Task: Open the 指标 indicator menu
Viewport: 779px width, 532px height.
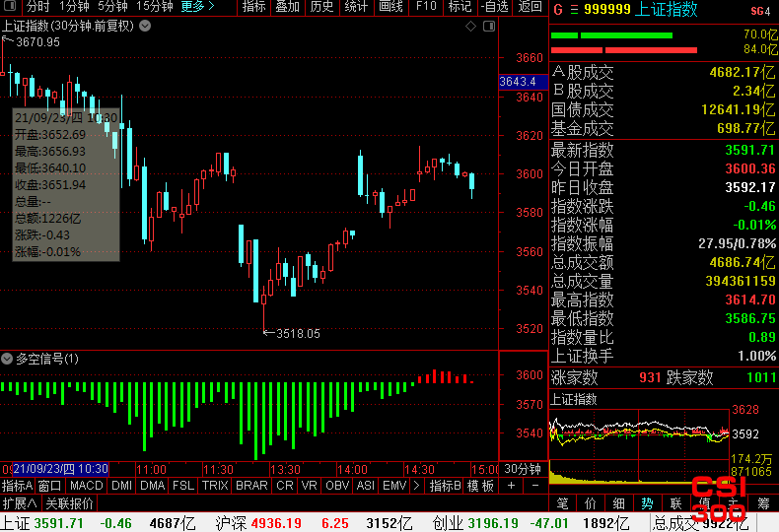Action: pos(253,7)
